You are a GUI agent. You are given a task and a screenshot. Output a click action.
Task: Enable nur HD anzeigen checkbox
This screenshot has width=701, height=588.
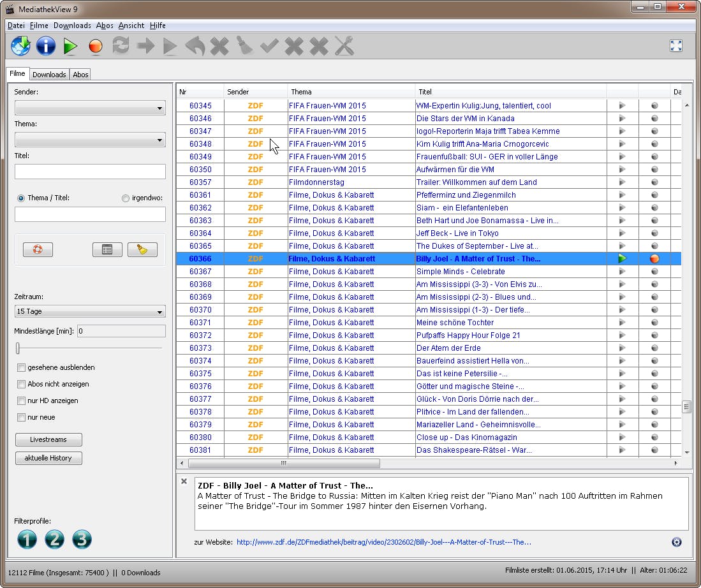pos(21,401)
